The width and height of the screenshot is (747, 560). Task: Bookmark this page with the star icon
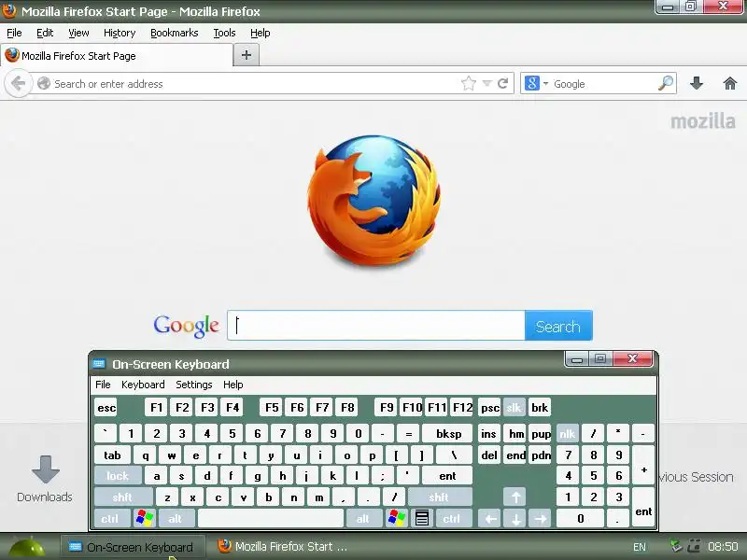pyautogui.click(x=469, y=84)
